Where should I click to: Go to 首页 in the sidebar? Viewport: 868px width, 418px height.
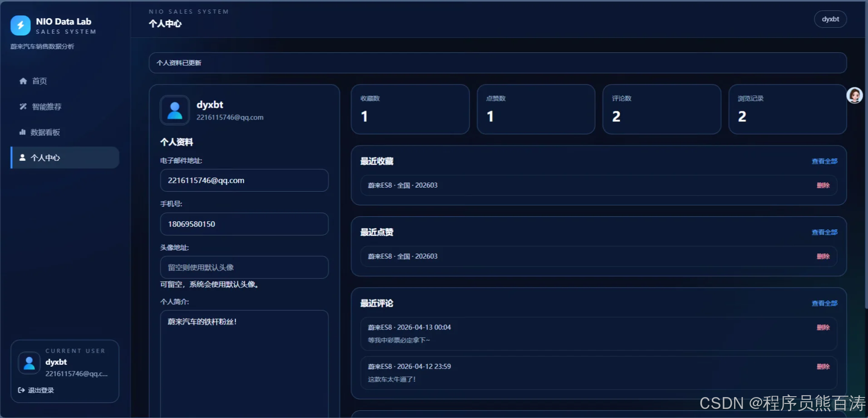click(65, 81)
